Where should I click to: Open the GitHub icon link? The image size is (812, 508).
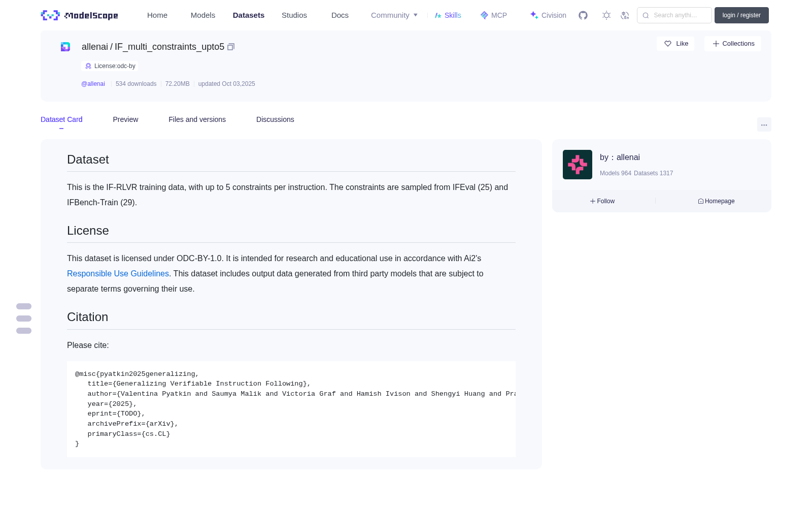click(583, 15)
